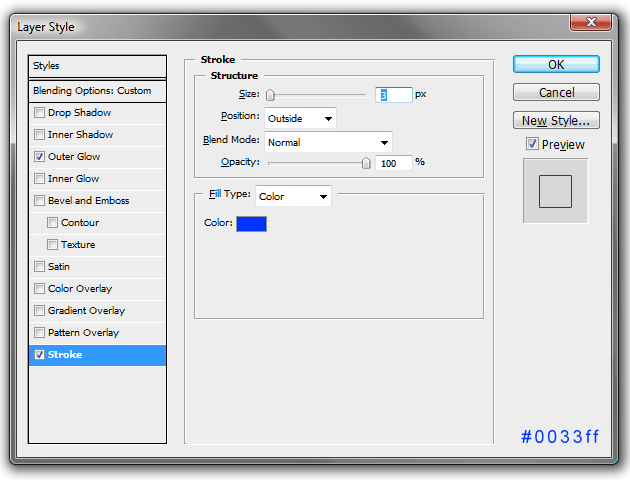The image size is (630, 480).
Task: Check the Texture option box
Action: (x=52, y=245)
